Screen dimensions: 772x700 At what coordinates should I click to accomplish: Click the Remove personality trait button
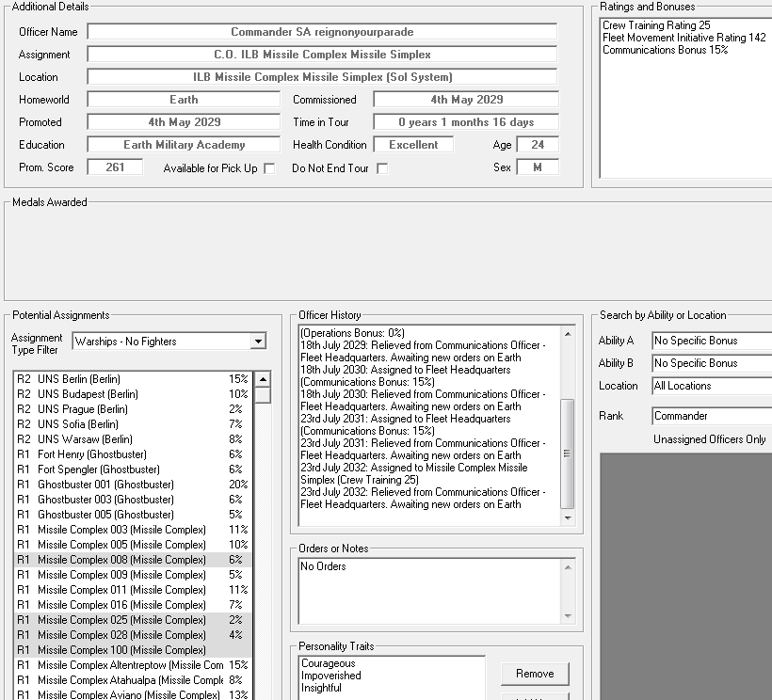tap(535, 674)
